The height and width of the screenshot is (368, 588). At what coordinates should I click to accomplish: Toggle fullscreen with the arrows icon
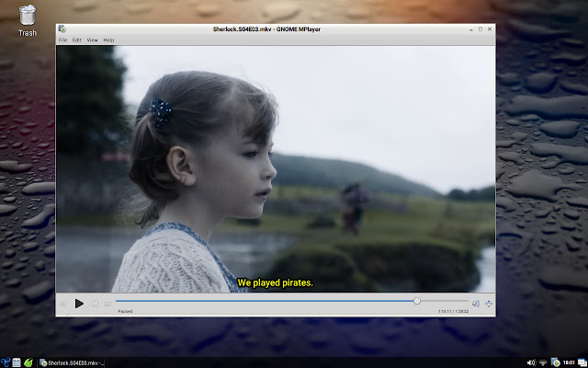(x=489, y=304)
